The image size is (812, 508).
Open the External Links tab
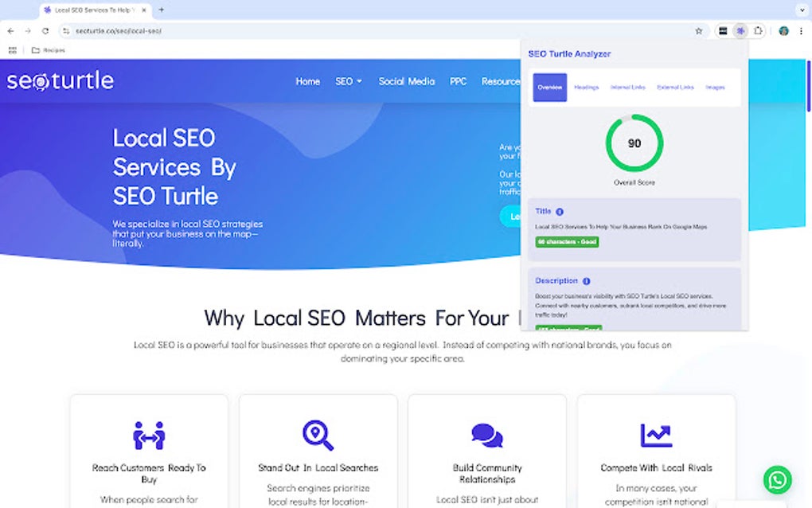(x=675, y=88)
